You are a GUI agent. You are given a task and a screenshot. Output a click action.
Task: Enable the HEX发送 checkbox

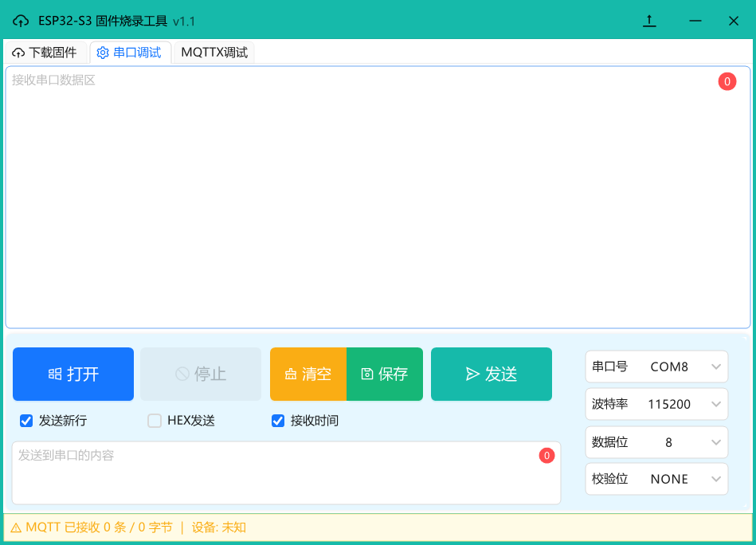coord(155,421)
